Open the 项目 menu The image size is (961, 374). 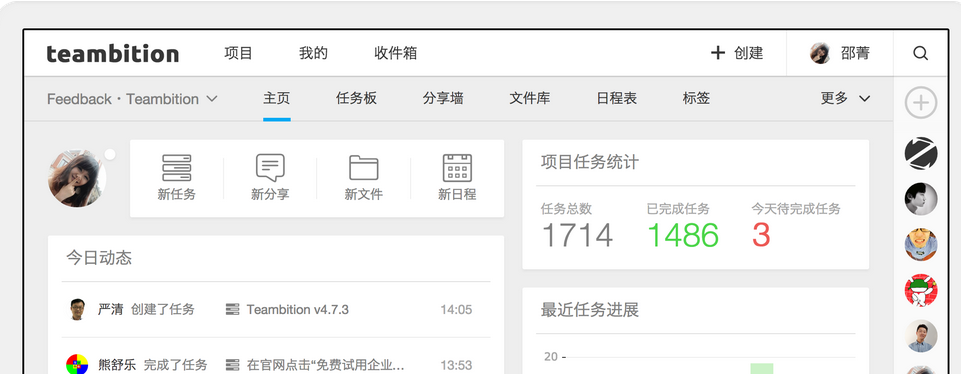point(238,53)
